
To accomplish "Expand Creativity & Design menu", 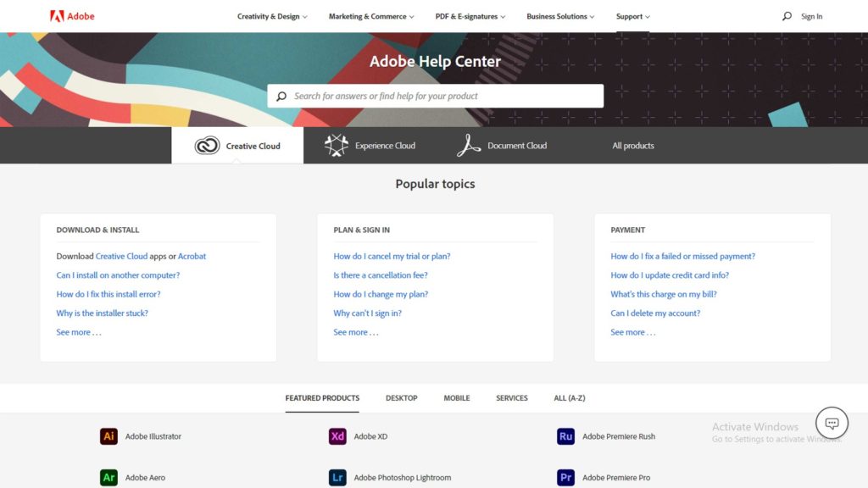I will 272,17.
